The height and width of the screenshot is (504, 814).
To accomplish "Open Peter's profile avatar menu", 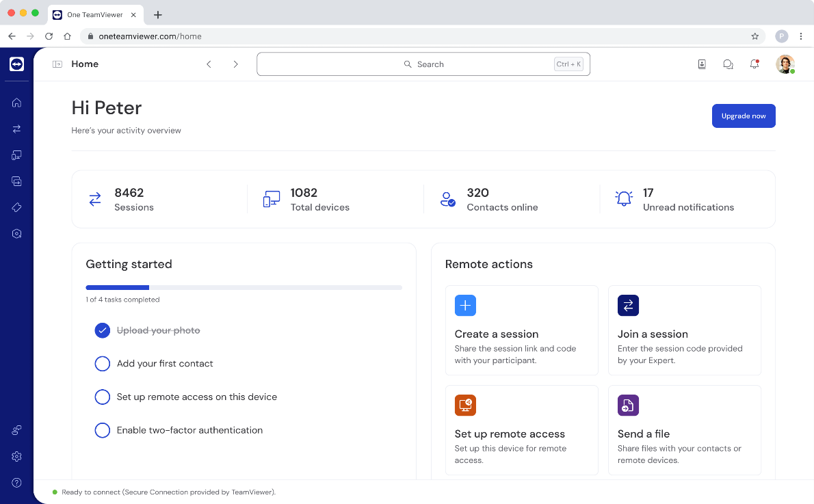I will click(x=785, y=64).
